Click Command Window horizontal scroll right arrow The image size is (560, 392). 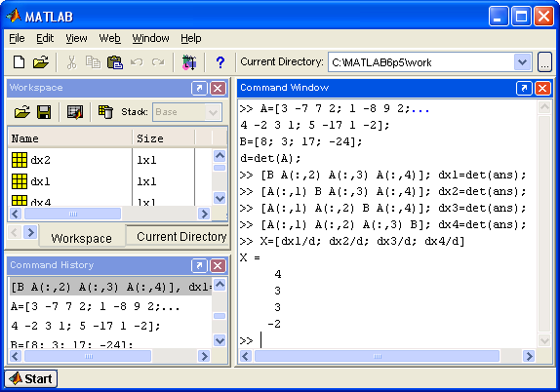529,356
